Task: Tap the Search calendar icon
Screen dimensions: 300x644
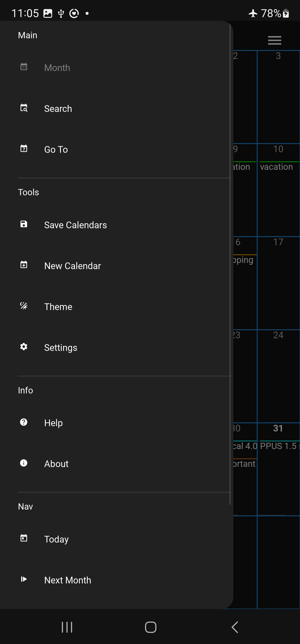Action: coord(24,108)
